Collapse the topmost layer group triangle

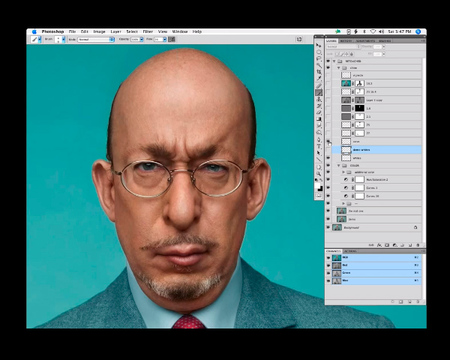pyautogui.click(x=334, y=61)
